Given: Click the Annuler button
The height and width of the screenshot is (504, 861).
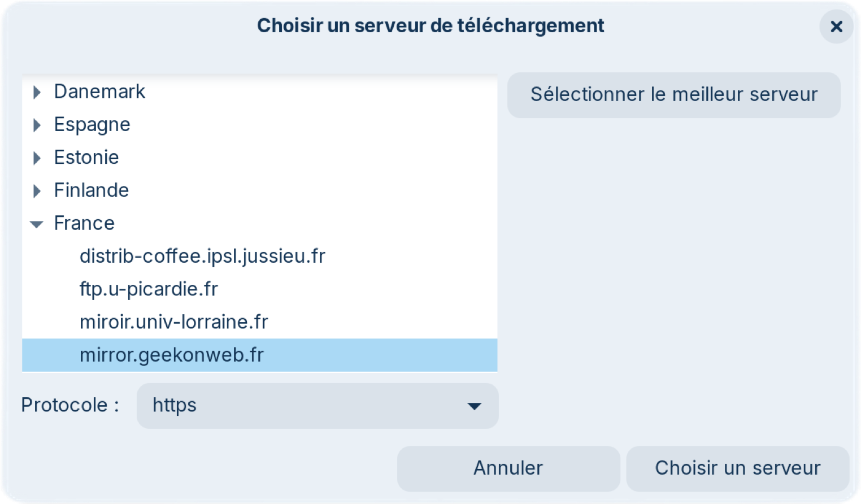Looking at the screenshot, I should 508,468.
